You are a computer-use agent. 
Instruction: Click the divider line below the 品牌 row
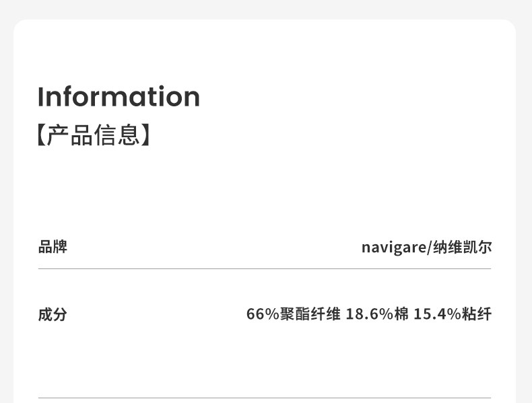point(265,268)
